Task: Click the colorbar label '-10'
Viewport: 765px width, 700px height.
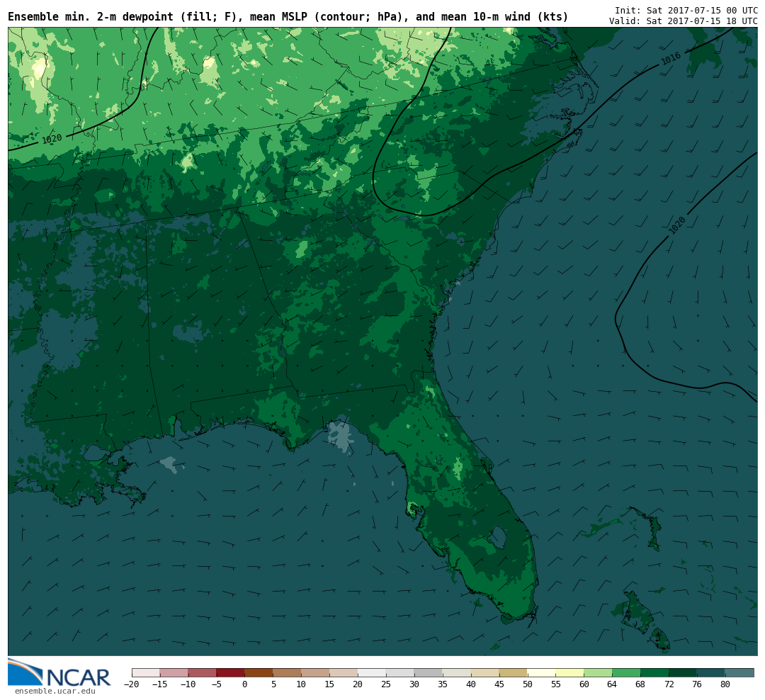Action: [188, 684]
